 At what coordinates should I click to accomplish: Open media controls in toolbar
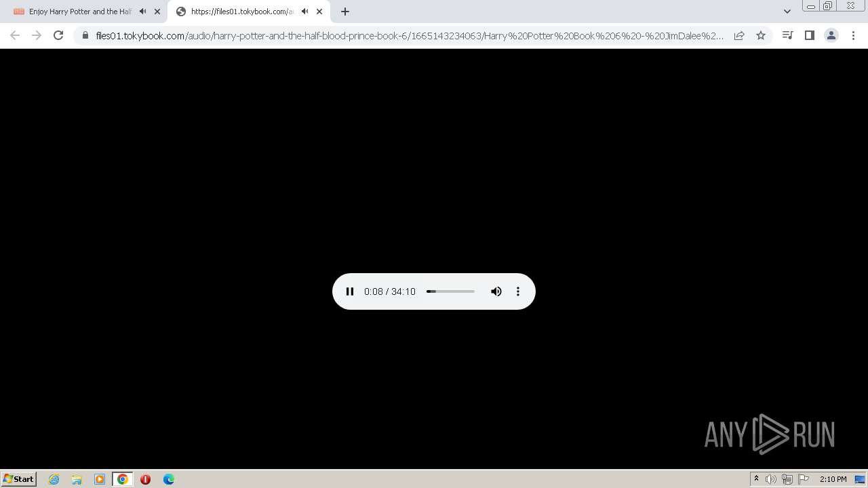pos(787,35)
